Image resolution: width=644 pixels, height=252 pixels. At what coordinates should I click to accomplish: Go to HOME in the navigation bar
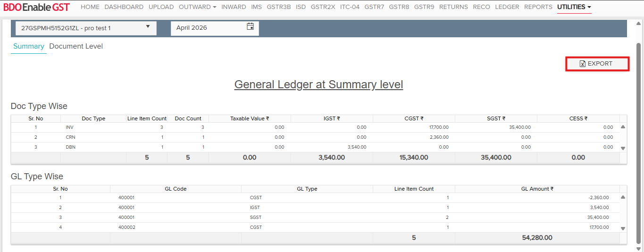pyautogui.click(x=90, y=7)
